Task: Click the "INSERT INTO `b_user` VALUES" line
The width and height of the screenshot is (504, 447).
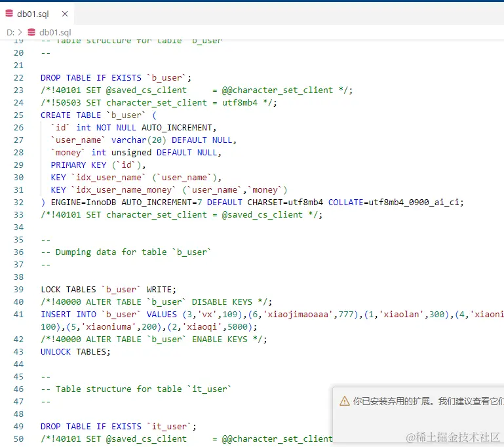Action: [272, 315]
